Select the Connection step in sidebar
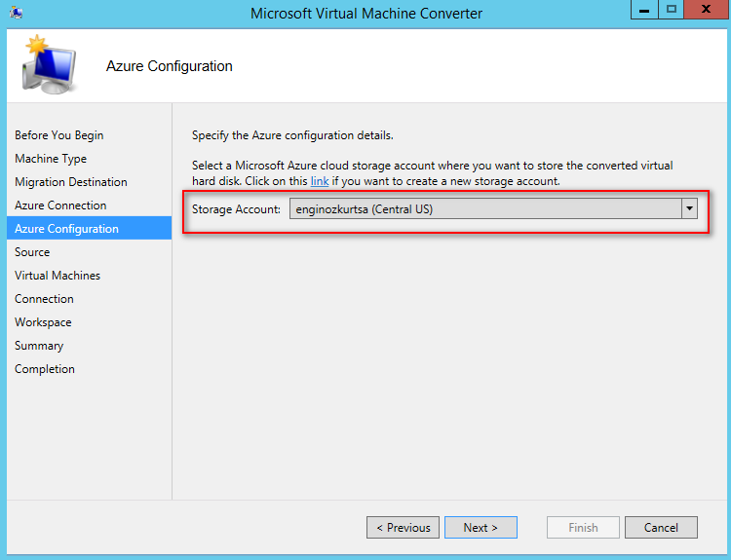The width and height of the screenshot is (731, 560). pos(44,299)
